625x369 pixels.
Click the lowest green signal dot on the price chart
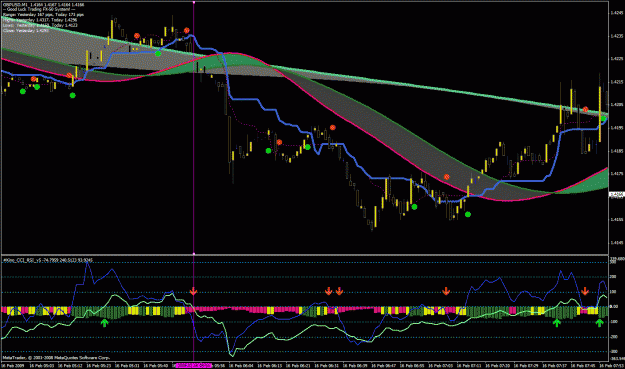point(468,214)
